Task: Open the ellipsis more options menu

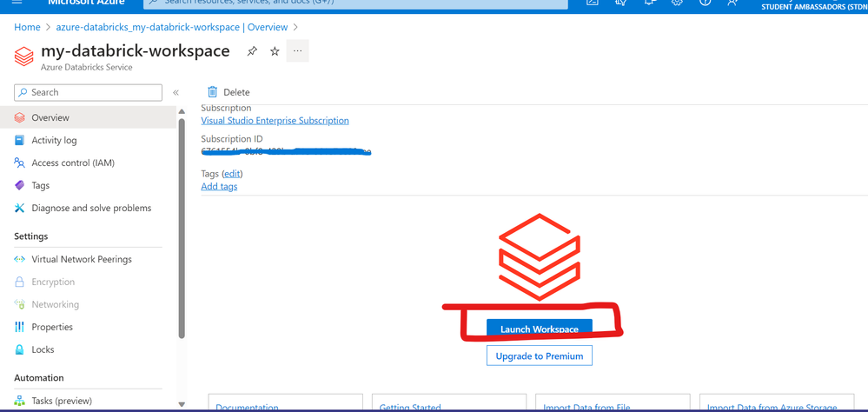Action: tap(298, 51)
